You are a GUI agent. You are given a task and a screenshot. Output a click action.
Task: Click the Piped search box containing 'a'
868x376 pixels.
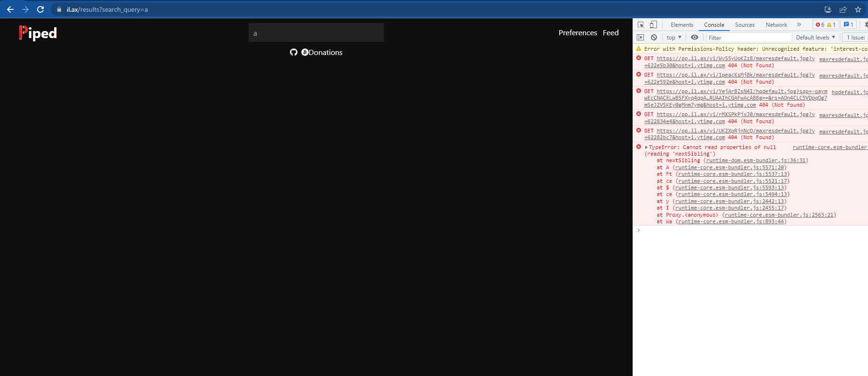[316, 33]
